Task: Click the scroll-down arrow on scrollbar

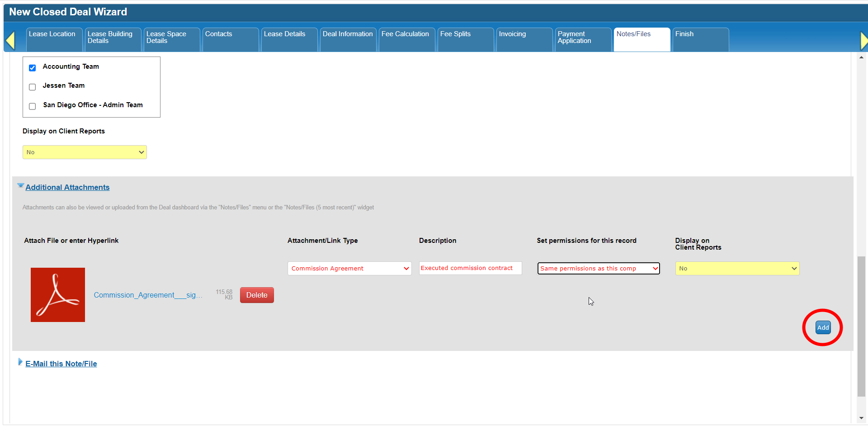Action: tap(861, 418)
